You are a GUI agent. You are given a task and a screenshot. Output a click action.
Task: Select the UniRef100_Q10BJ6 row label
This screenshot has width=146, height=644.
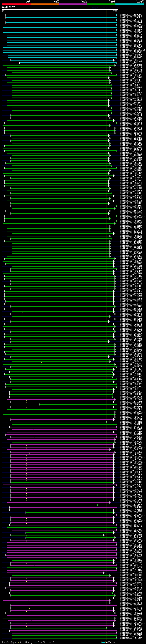pyautogui.click(x=131, y=40)
